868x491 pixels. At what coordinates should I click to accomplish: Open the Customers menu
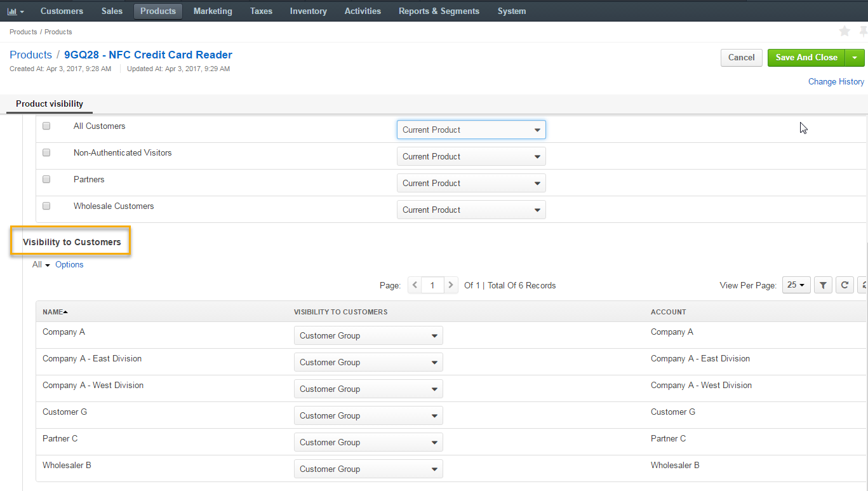[62, 11]
